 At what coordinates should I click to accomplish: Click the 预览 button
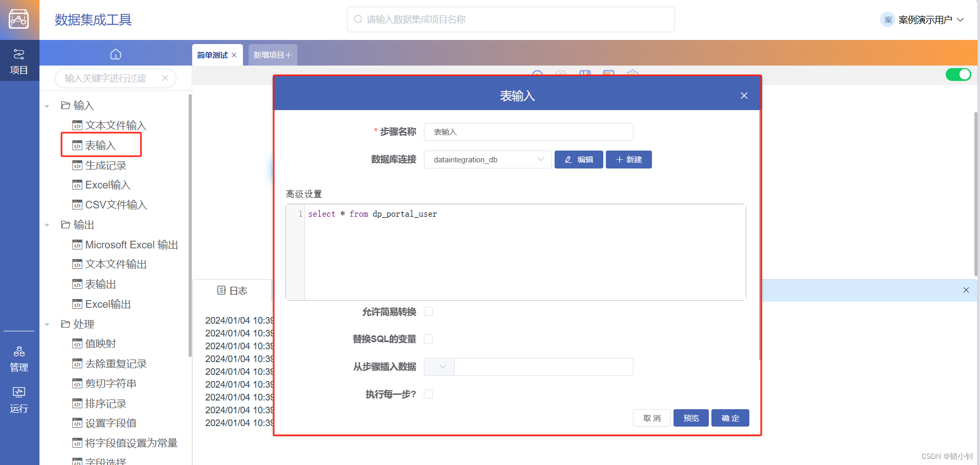(x=691, y=418)
